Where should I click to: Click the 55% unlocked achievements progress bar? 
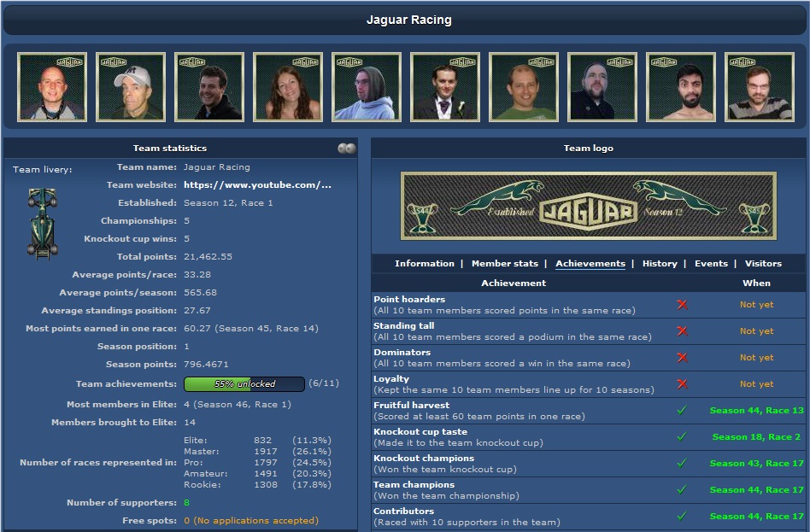point(244,383)
